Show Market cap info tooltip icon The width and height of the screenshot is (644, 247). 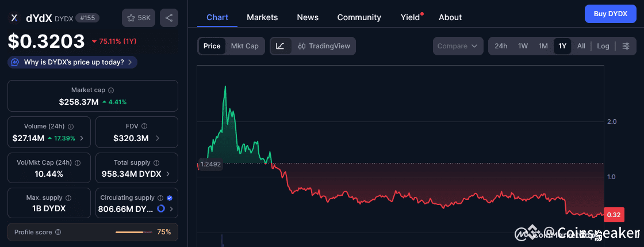(111, 90)
